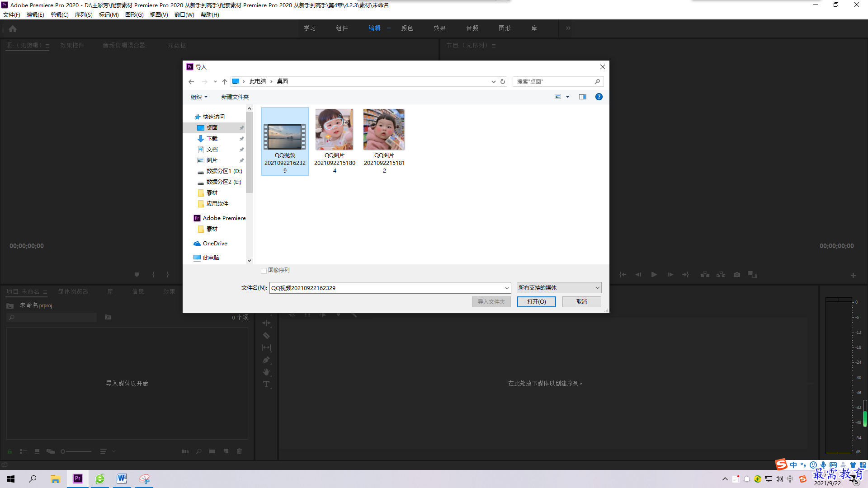Open the button editor plus icon
Screen dimensions: 868x488
(x=853, y=275)
